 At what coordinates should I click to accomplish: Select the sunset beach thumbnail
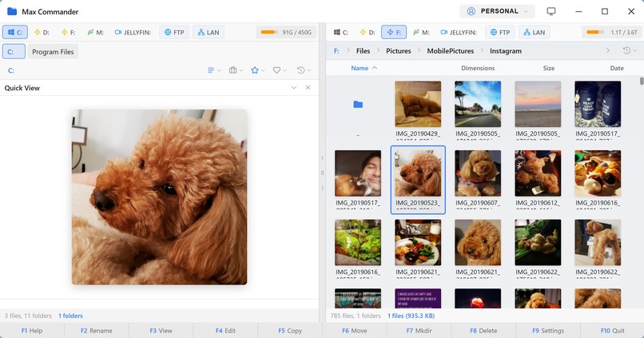point(538,104)
